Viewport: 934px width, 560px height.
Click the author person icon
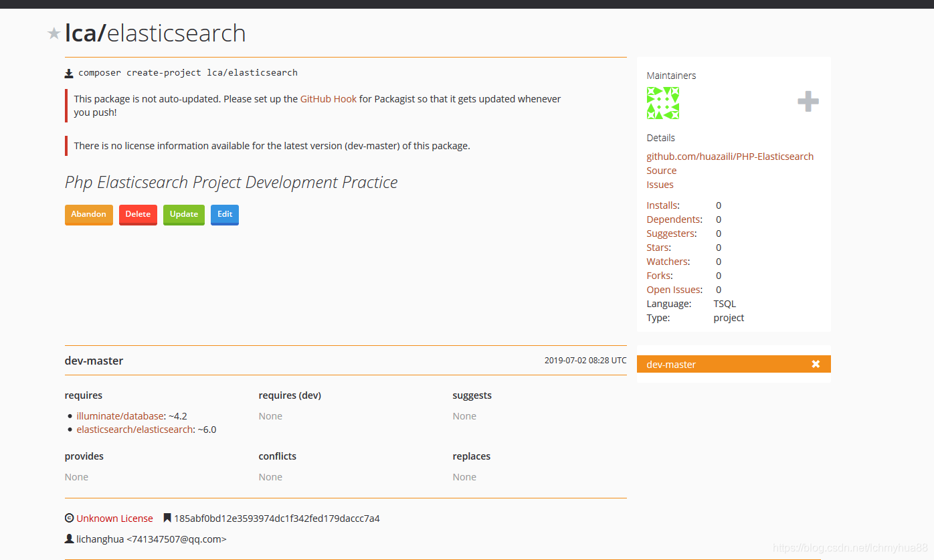click(x=69, y=539)
